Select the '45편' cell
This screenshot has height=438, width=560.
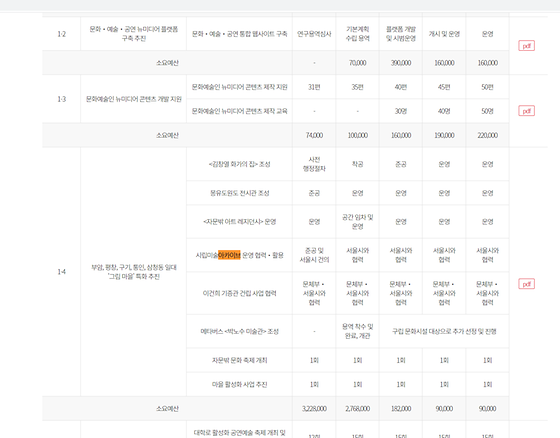point(444,87)
